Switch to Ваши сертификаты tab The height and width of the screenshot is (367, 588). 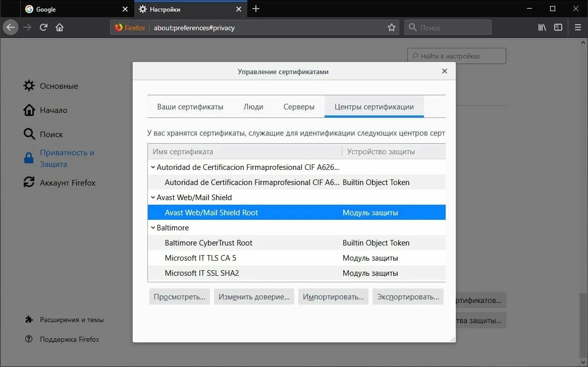click(x=190, y=107)
